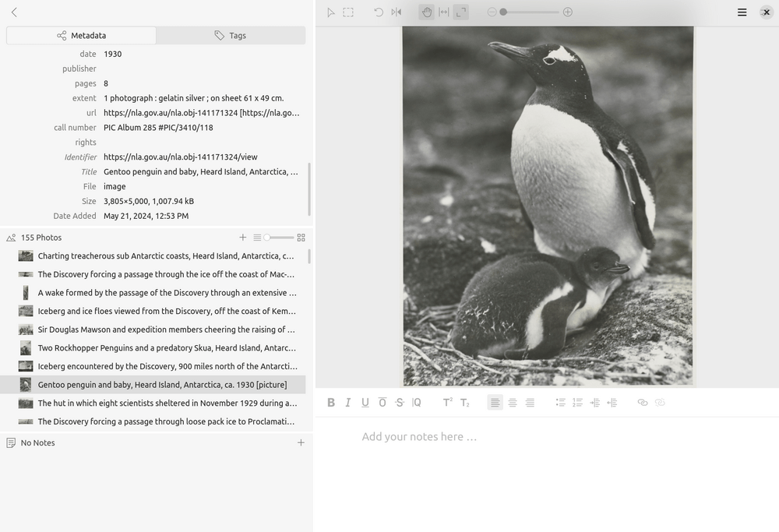Mirror the photo horizontally

(396, 12)
